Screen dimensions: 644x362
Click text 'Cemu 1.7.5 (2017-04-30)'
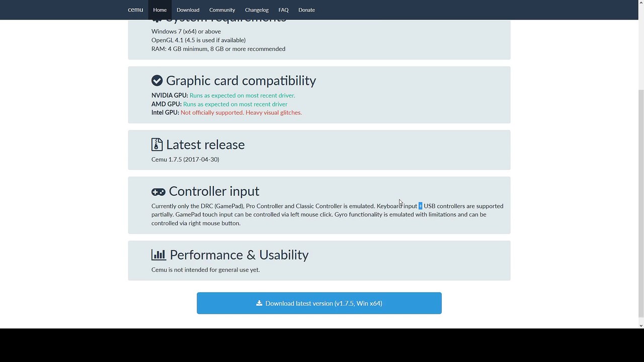coord(185,159)
